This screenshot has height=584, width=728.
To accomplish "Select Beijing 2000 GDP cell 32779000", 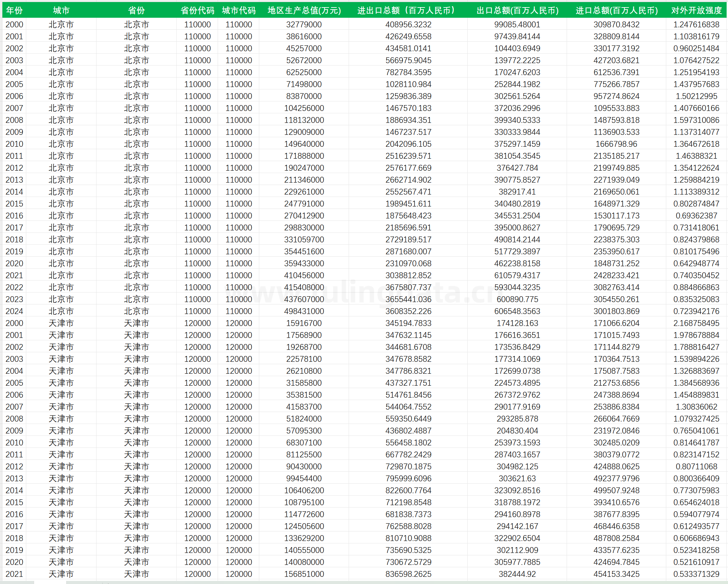I will [x=304, y=24].
